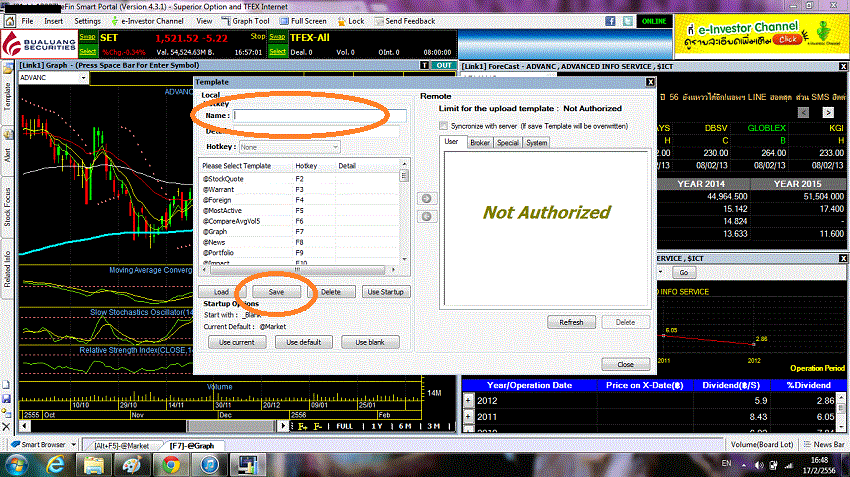Click the e-Investor Channel banner
This screenshot has width=850, height=477.
coord(762,35)
